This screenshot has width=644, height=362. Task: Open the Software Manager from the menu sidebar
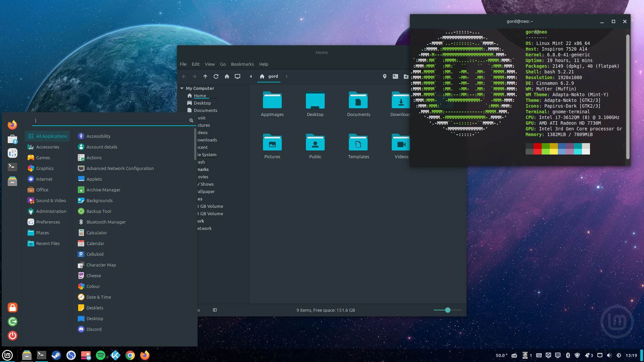[12, 139]
